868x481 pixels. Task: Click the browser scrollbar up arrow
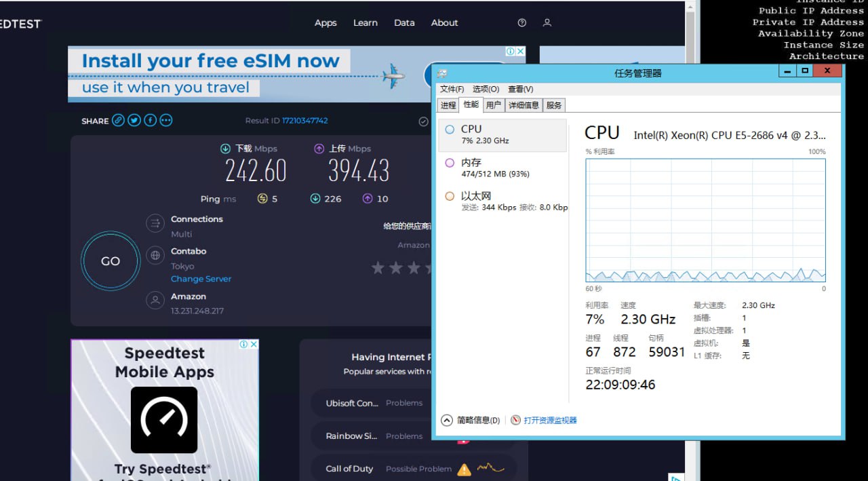[x=690, y=7]
